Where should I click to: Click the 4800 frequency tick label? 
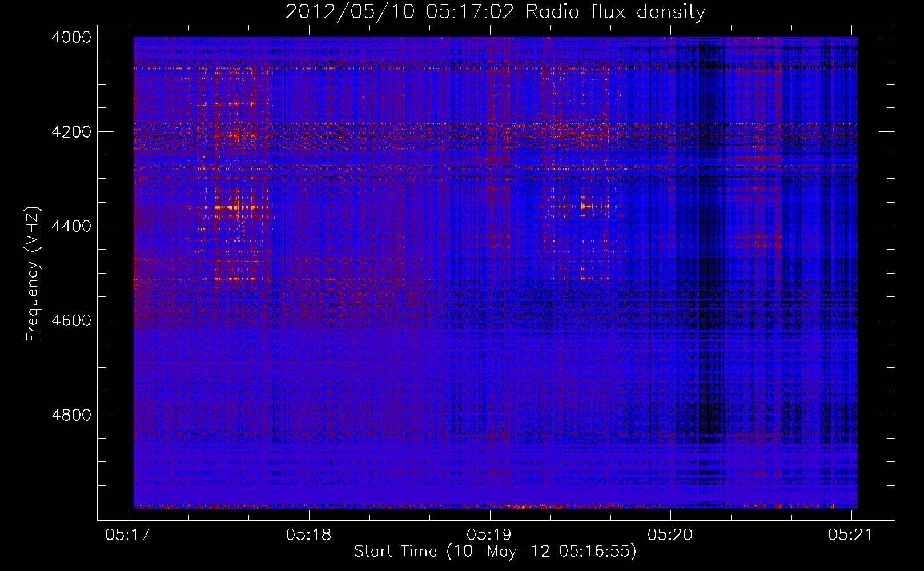click(x=71, y=415)
